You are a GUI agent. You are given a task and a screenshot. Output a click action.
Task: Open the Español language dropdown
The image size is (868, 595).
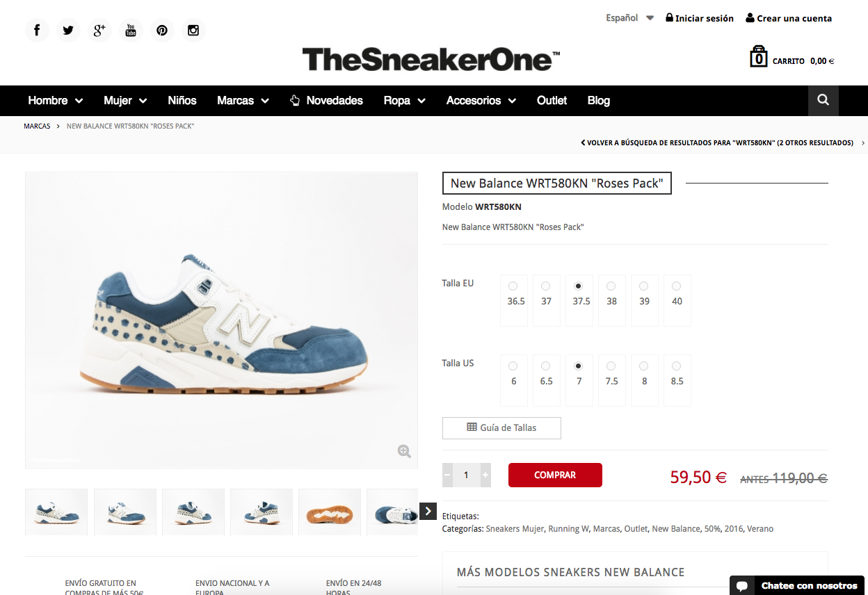tap(629, 18)
